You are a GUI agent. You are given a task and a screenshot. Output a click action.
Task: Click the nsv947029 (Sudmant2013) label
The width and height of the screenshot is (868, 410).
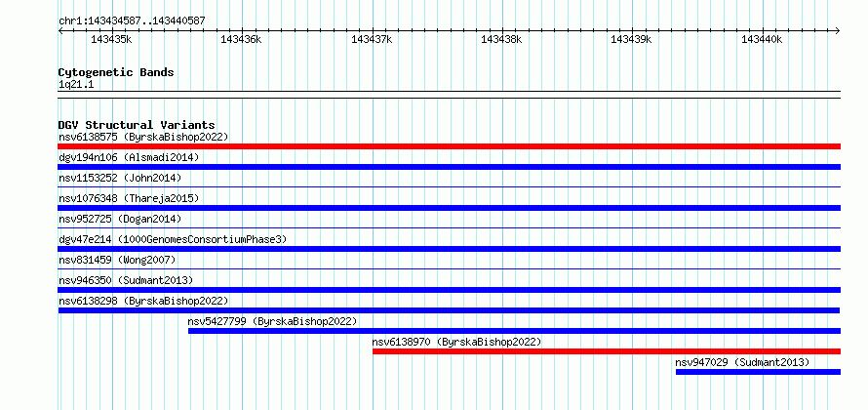click(742, 362)
